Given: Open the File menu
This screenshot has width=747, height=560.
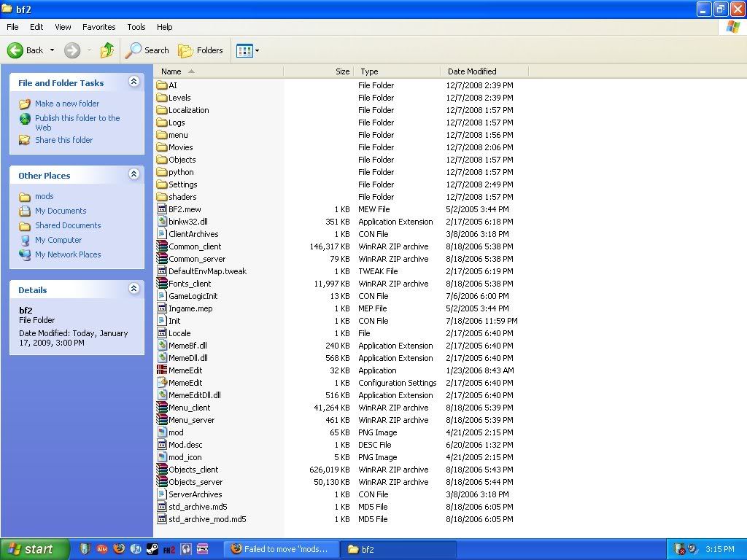Looking at the screenshot, I should [12, 27].
